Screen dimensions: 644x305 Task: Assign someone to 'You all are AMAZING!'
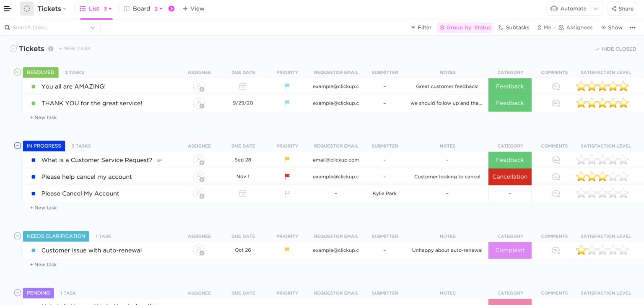tap(199, 86)
